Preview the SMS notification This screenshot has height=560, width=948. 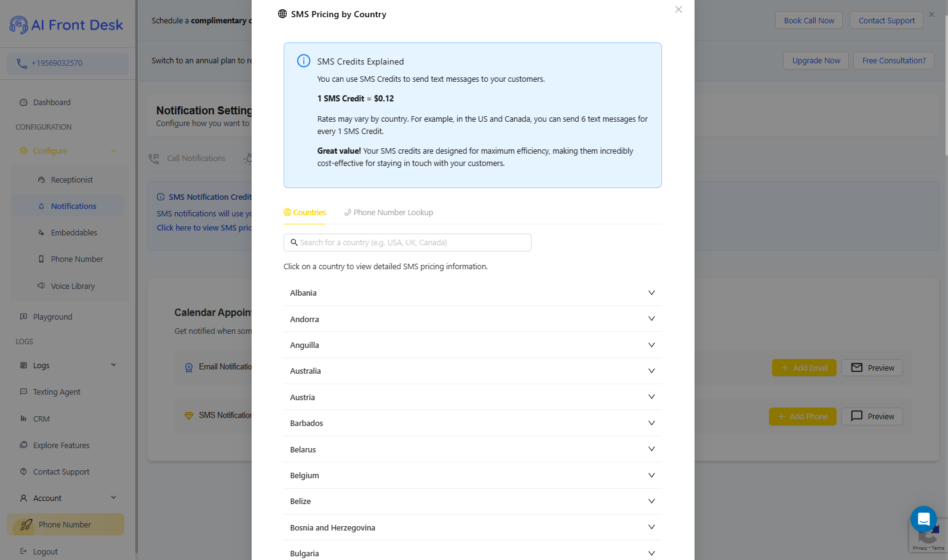pos(872,416)
